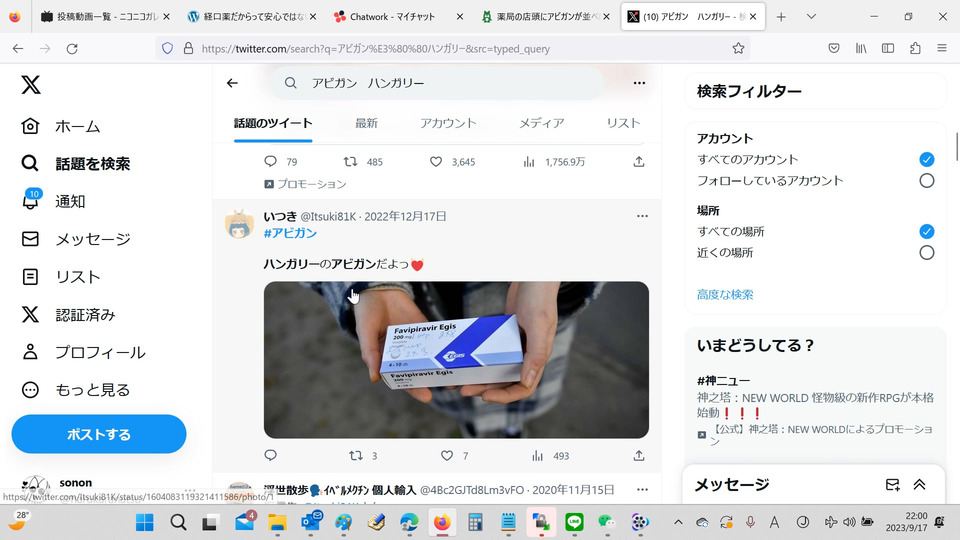Toggle Firefox sidebar panel
This screenshot has width=960, height=540.
click(888, 48)
